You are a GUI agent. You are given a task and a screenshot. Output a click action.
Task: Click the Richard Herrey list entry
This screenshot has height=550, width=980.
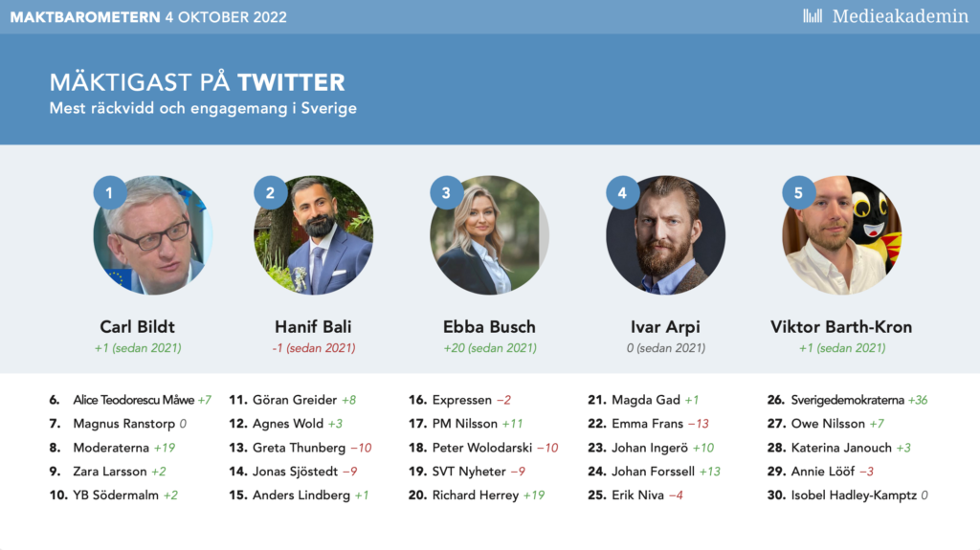click(x=477, y=495)
